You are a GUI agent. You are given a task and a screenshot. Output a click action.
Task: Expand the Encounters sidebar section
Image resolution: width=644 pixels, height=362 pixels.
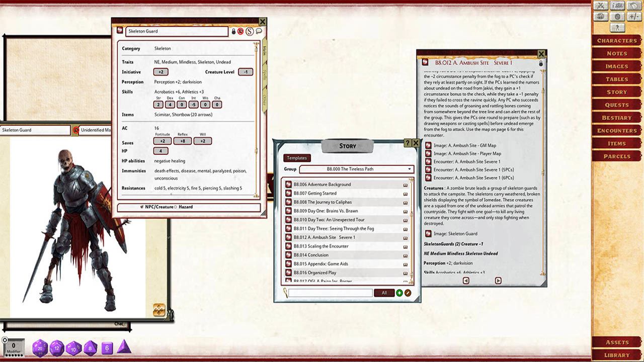tap(616, 131)
